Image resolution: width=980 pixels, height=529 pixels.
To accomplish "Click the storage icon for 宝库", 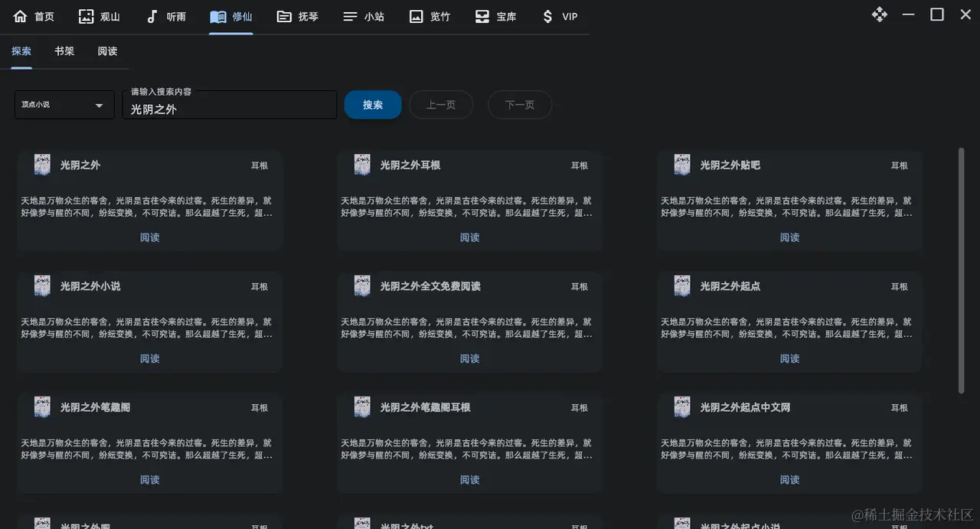I will (482, 16).
